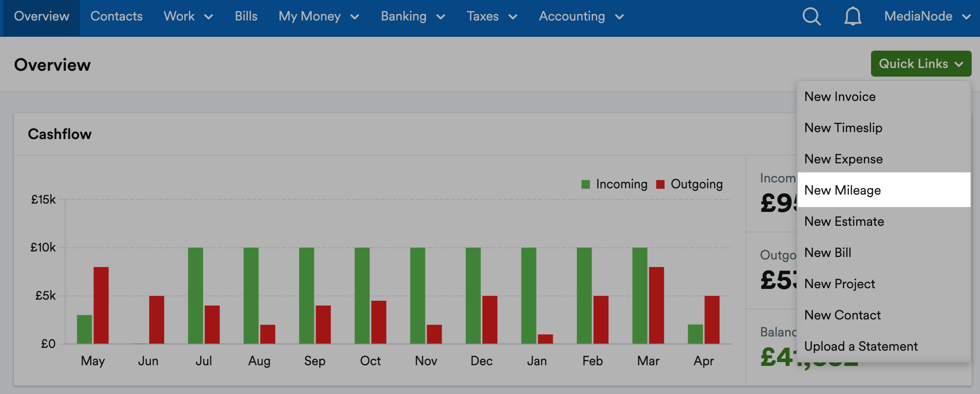The height and width of the screenshot is (394, 980).
Task: Choose New Invoice from Quick Links
Action: [x=839, y=97]
